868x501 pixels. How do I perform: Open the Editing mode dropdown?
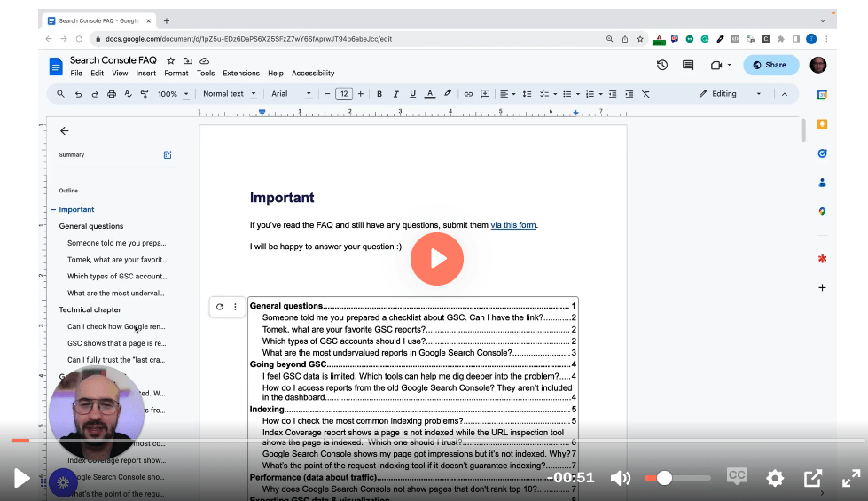click(x=731, y=94)
